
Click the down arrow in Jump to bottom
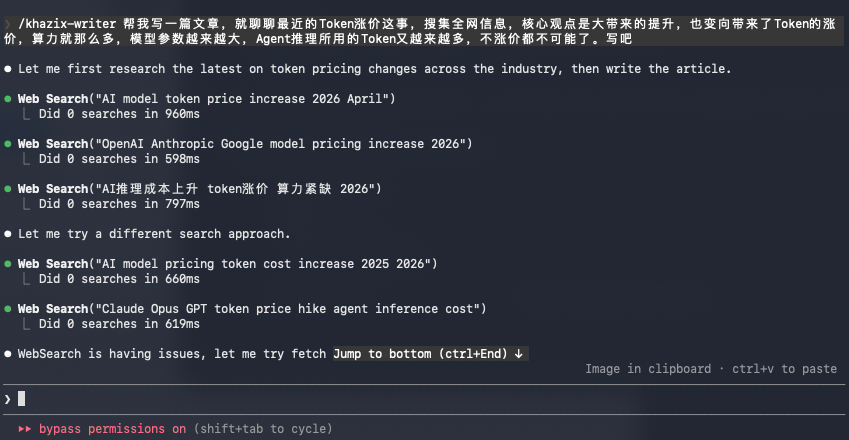click(x=519, y=354)
